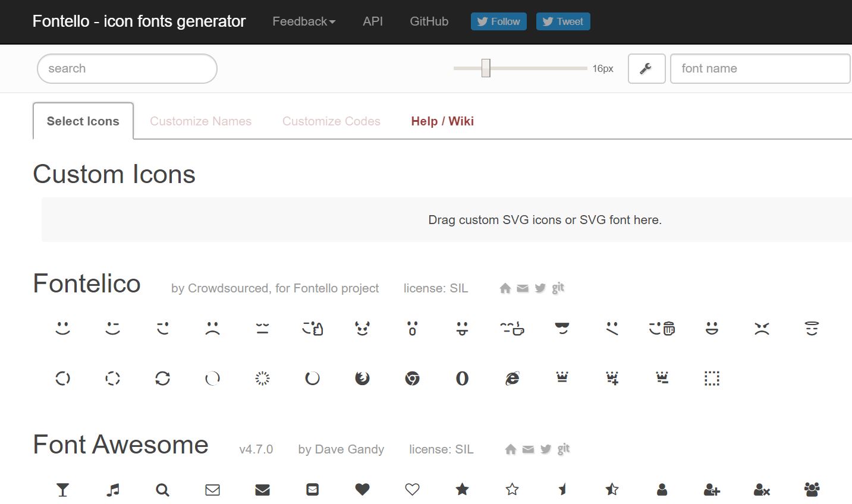Select the dotted marquee square icon
Screen dimensions: 852x504
712,378
